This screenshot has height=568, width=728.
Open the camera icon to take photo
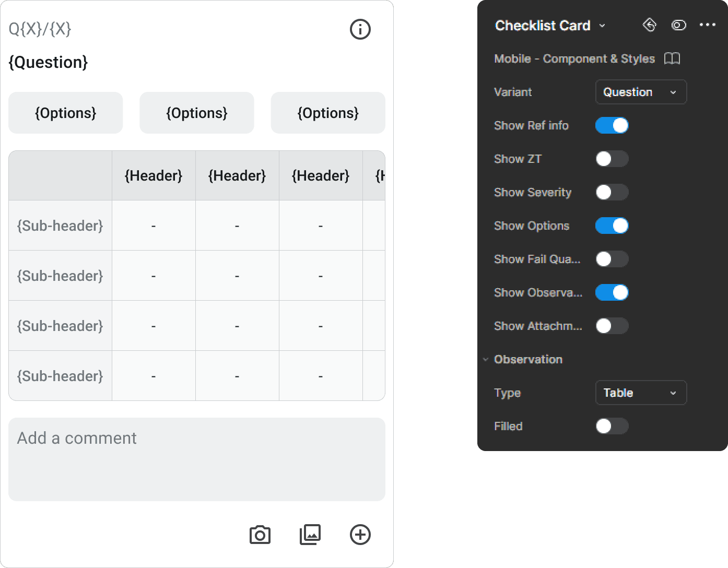click(x=260, y=535)
